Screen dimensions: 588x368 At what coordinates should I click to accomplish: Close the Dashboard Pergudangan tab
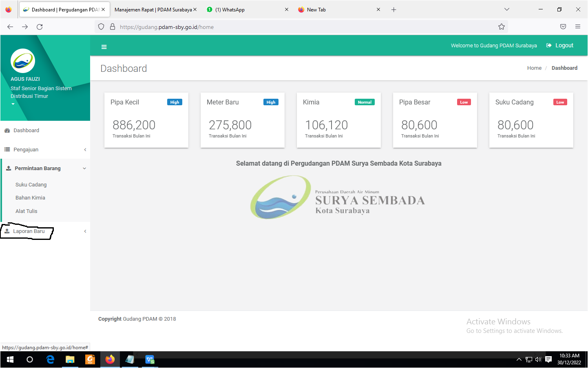(x=103, y=9)
